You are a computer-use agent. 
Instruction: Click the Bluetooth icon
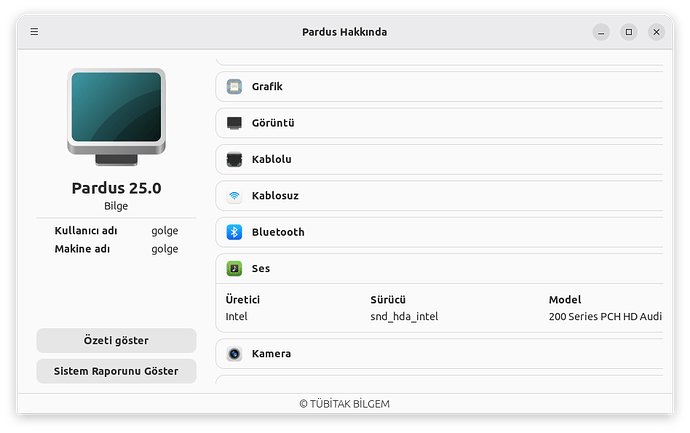click(x=234, y=232)
